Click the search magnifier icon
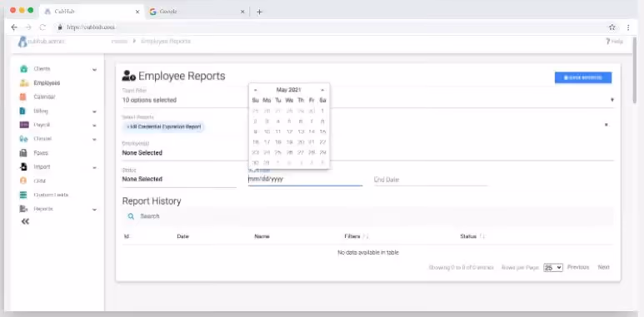The image size is (644, 317). click(131, 216)
